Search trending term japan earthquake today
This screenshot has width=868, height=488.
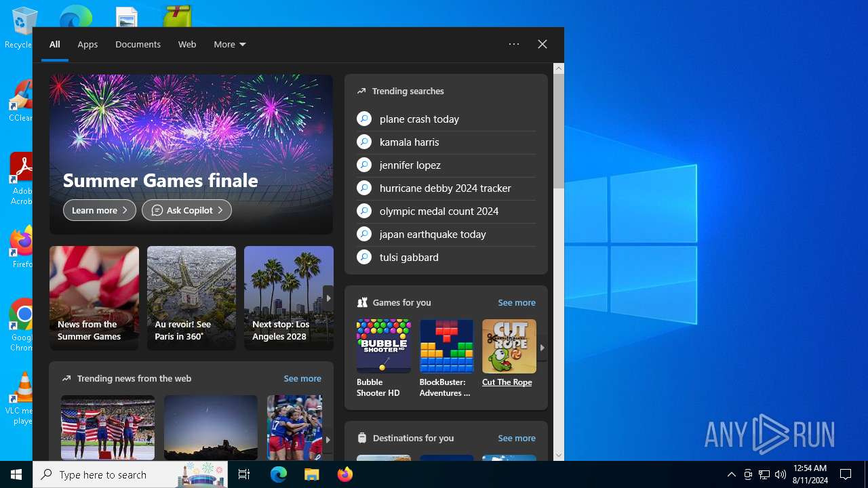[x=433, y=234]
